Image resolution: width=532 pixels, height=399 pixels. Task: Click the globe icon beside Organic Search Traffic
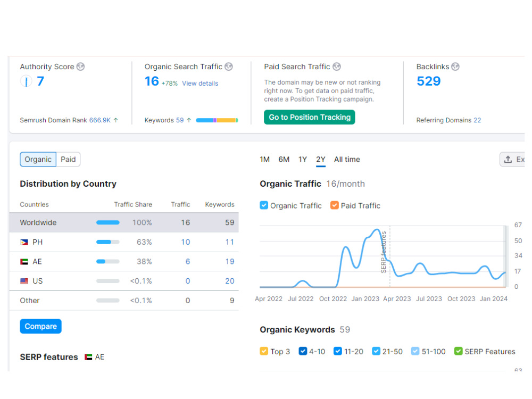click(229, 66)
